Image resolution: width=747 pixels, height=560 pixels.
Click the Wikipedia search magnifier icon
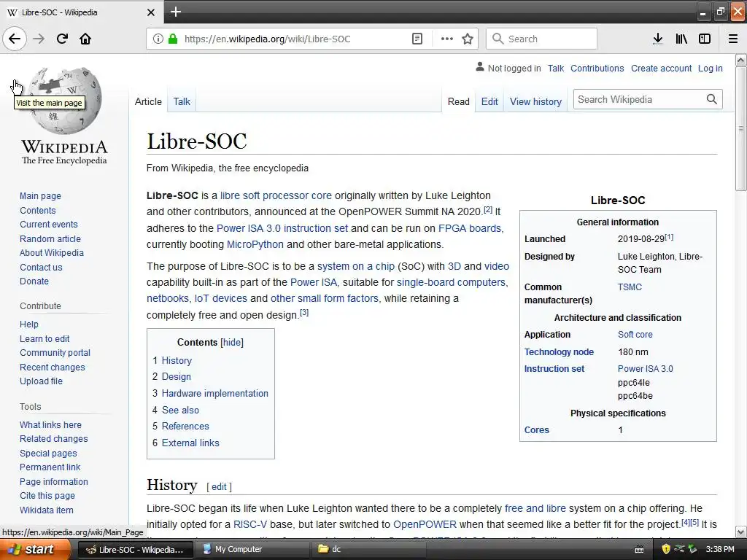pos(712,99)
